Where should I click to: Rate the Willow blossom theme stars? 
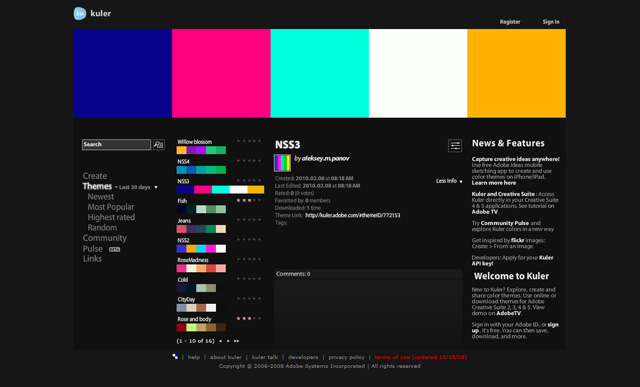point(249,141)
